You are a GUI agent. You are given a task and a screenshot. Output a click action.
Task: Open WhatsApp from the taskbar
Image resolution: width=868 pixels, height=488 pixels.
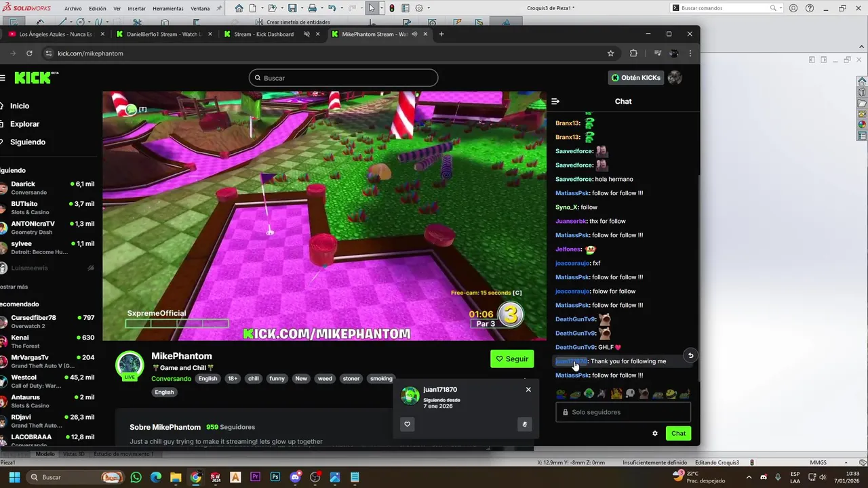click(x=136, y=477)
